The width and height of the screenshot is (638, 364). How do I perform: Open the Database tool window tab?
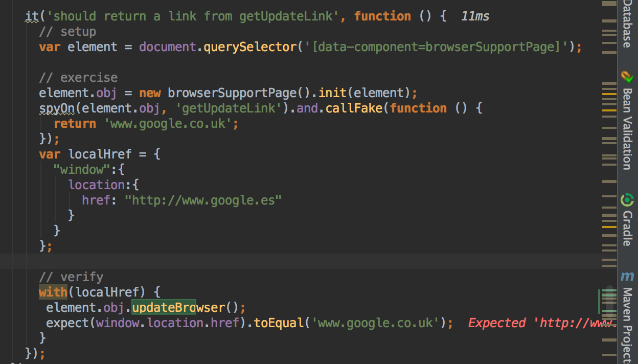pyautogui.click(x=627, y=24)
